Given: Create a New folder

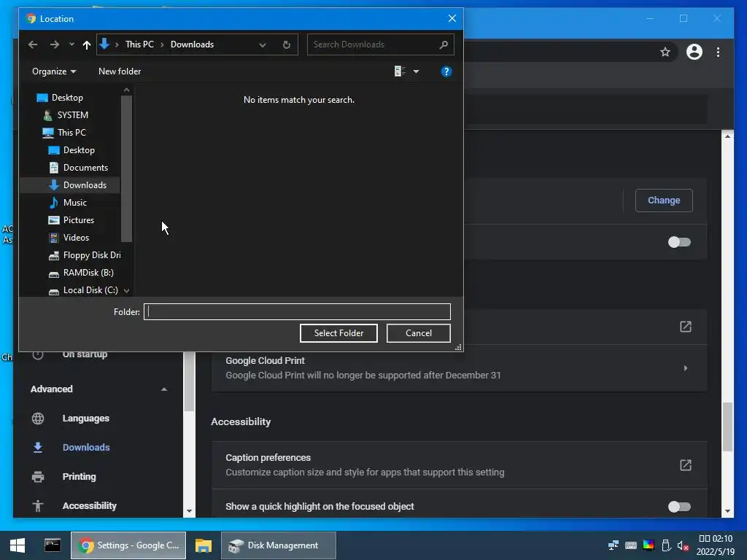Looking at the screenshot, I should pyautogui.click(x=120, y=71).
